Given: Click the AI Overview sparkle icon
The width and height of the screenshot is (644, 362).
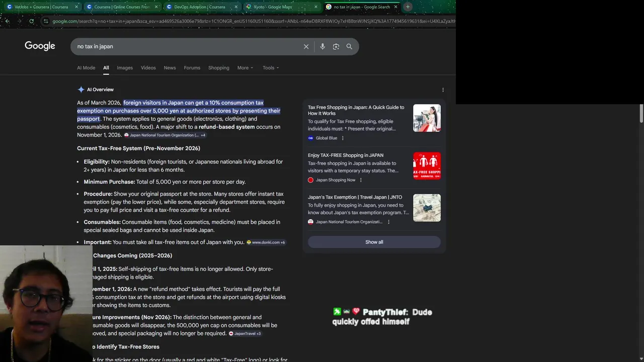Looking at the screenshot, I should (x=81, y=89).
